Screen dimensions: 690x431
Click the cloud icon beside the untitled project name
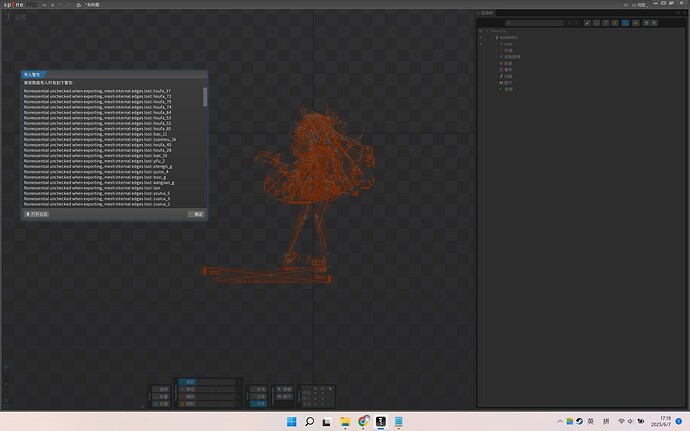[78, 5]
